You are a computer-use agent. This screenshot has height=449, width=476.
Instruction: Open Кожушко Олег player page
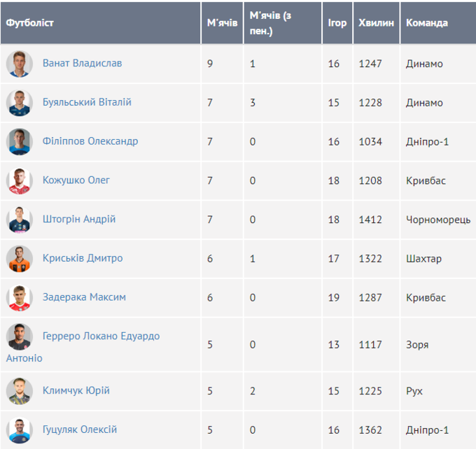76,180
